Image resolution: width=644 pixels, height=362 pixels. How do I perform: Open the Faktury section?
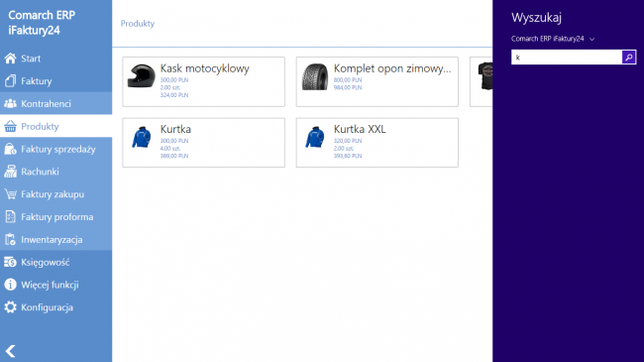[x=55, y=81]
